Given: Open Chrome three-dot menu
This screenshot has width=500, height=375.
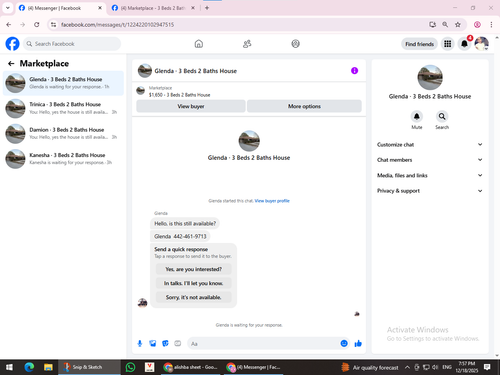Looking at the screenshot, I should (491, 24).
